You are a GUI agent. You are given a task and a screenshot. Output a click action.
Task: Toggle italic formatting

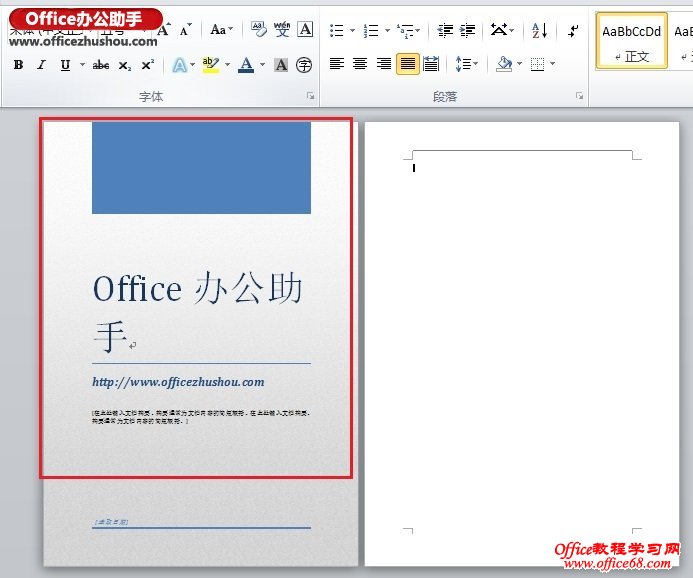tap(42, 65)
